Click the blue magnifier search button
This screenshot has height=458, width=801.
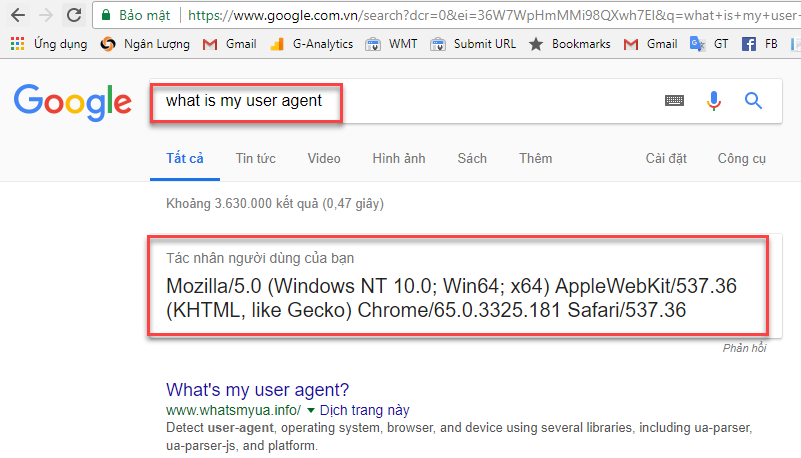(753, 101)
